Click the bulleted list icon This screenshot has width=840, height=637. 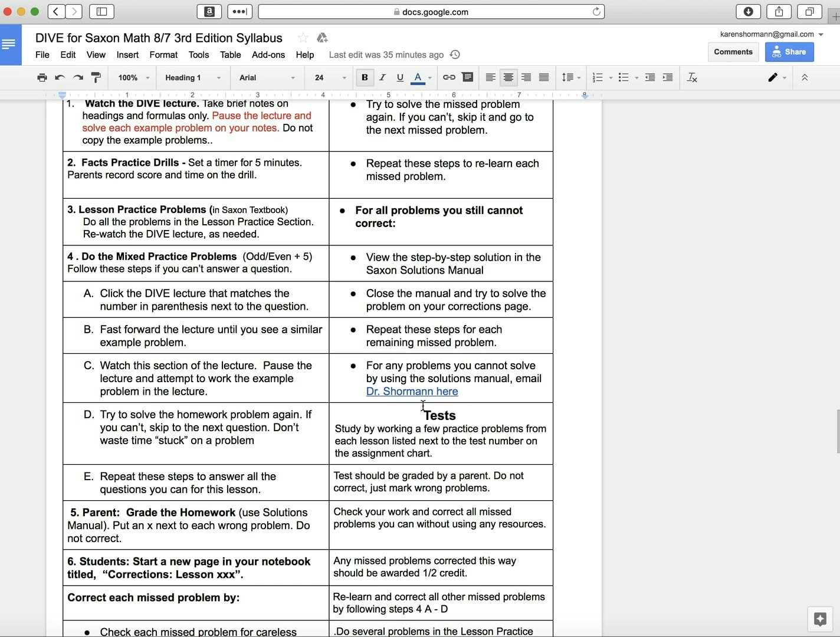[x=624, y=77]
